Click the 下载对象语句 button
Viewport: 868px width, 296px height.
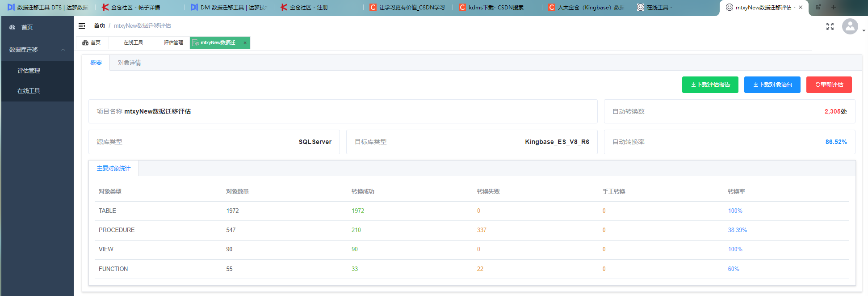[772, 85]
